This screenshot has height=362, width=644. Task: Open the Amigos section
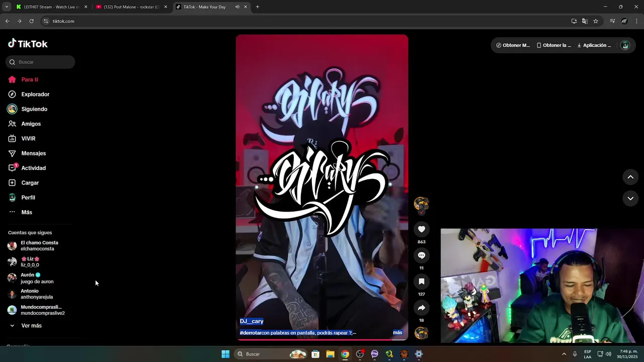[31, 124]
